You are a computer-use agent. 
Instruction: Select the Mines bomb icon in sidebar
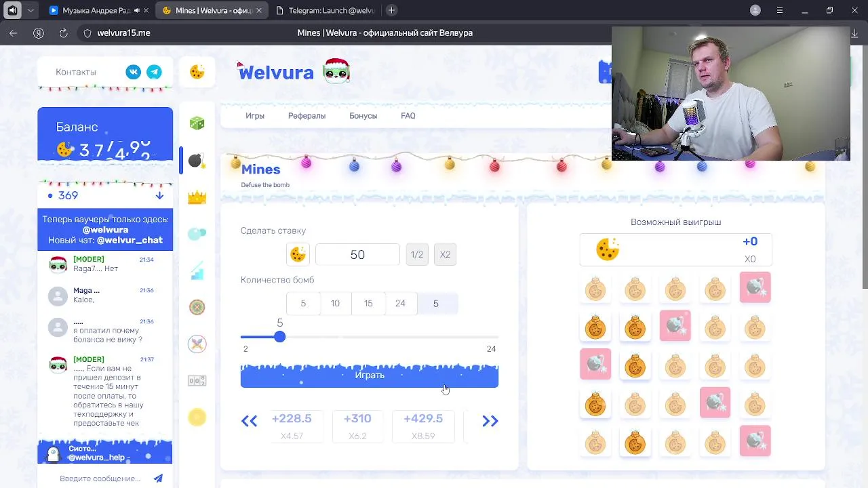(x=197, y=160)
